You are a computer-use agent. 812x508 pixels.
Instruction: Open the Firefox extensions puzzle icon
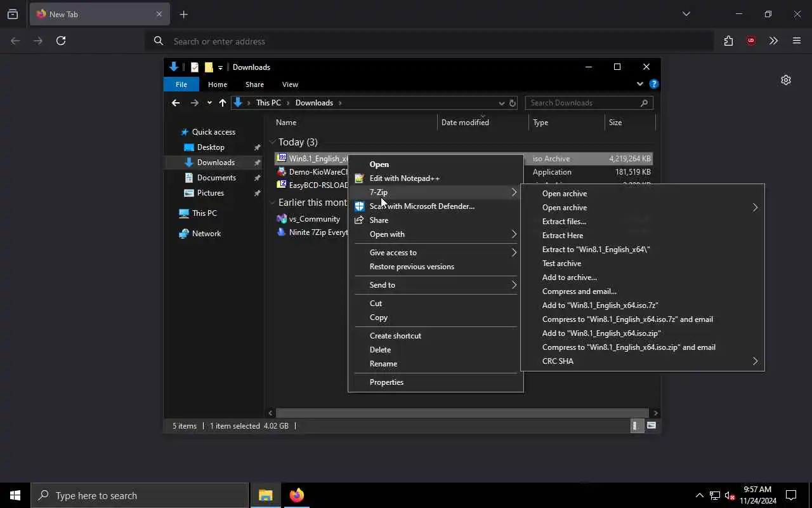point(728,41)
